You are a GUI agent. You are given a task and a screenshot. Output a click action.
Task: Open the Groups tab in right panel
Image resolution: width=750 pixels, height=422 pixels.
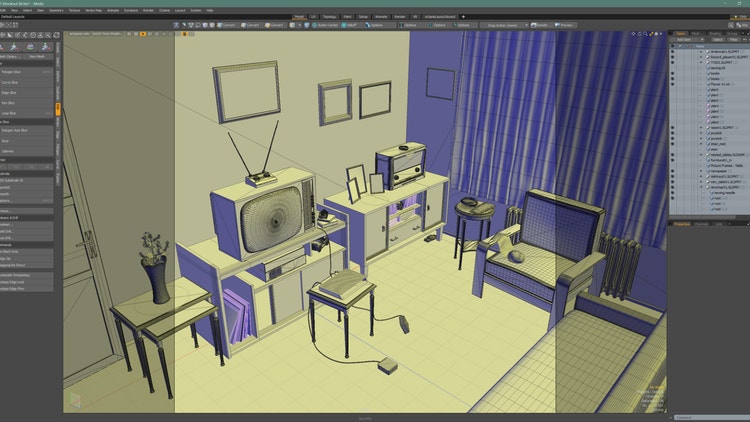(732, 33)
